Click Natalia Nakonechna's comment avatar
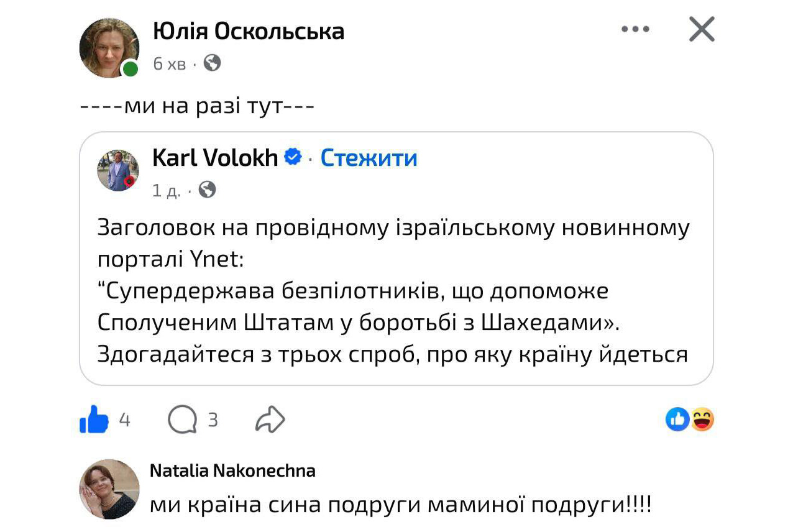This screenshot has height=532, width=793. click(109, 488)
